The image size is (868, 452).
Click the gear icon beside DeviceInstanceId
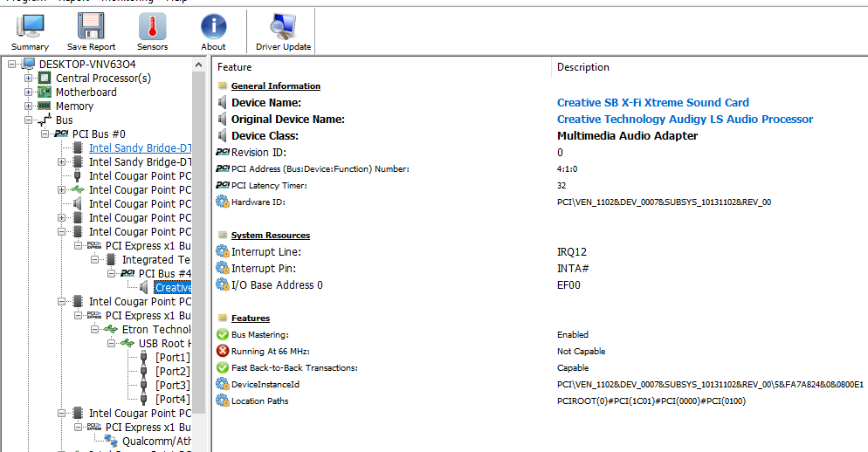pyautogui.click(x=223, y=385)
